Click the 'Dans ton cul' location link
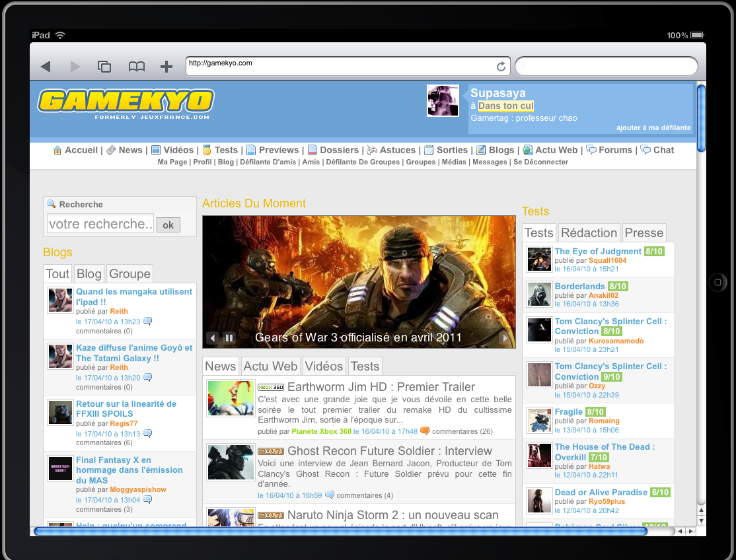This screenshot has height=560, width=736. pyautogui.click(x=505, y=106)
